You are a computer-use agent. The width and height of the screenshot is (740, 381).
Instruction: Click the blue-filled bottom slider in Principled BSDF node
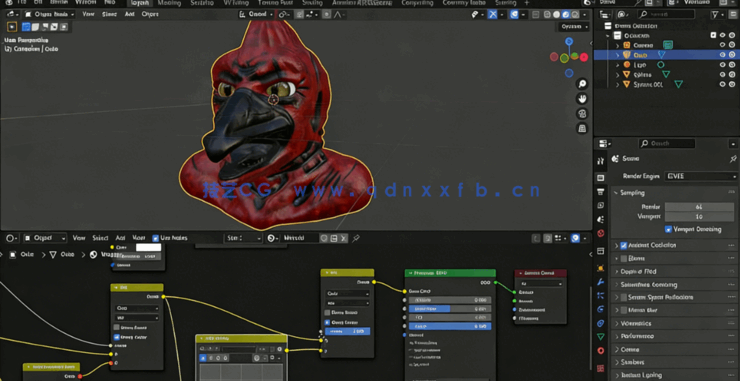point(450,327)
